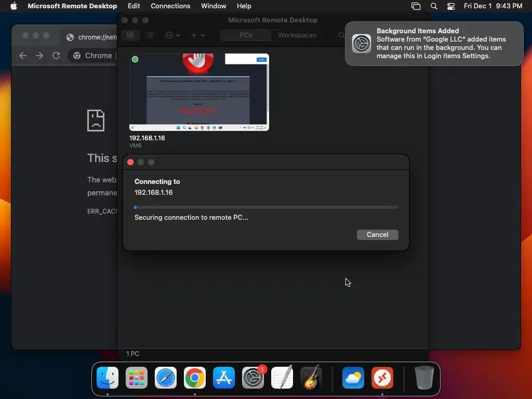Click the sad page error icon in Chrome
This screenshot has width=532, height=399.
pos(96,120)
